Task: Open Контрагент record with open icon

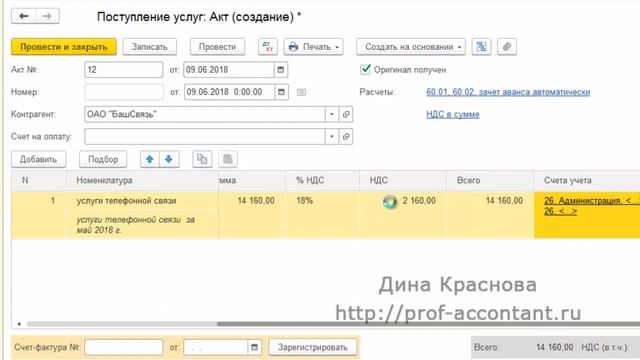Action: click(x=346, y=114)
